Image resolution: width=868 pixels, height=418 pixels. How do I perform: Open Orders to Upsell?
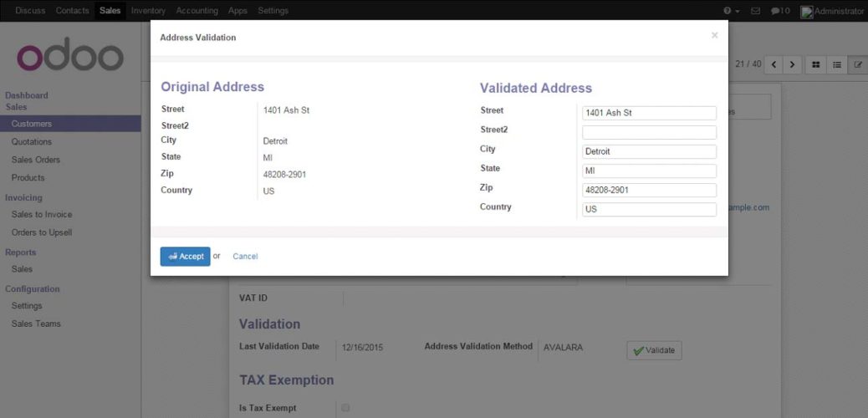click(42, 232)
